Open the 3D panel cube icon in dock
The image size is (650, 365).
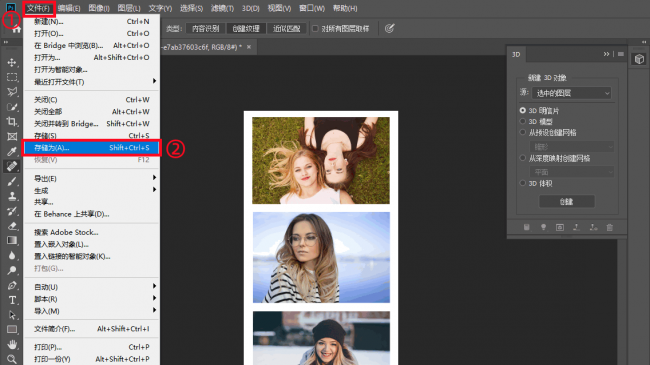pos(639,59)
